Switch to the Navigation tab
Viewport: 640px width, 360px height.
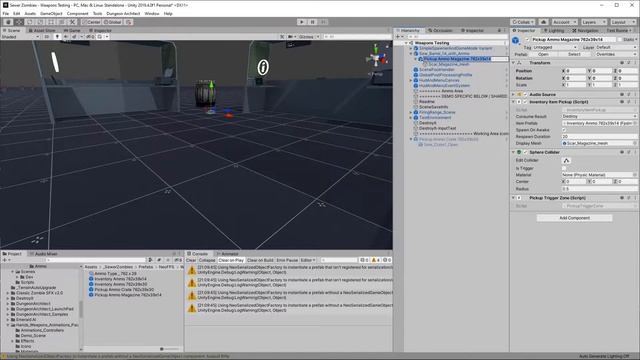pos(585,31)
